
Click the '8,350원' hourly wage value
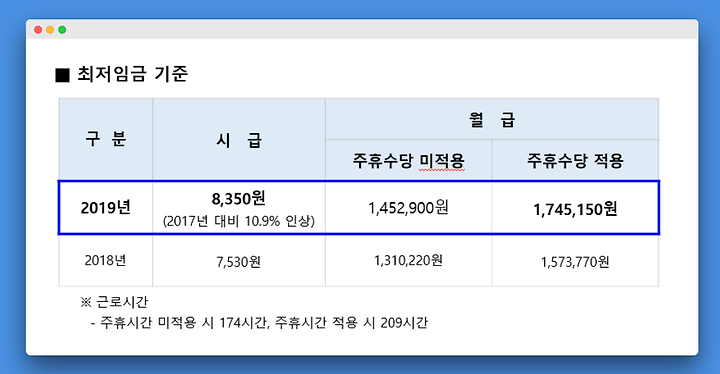(x=238, y=198)
